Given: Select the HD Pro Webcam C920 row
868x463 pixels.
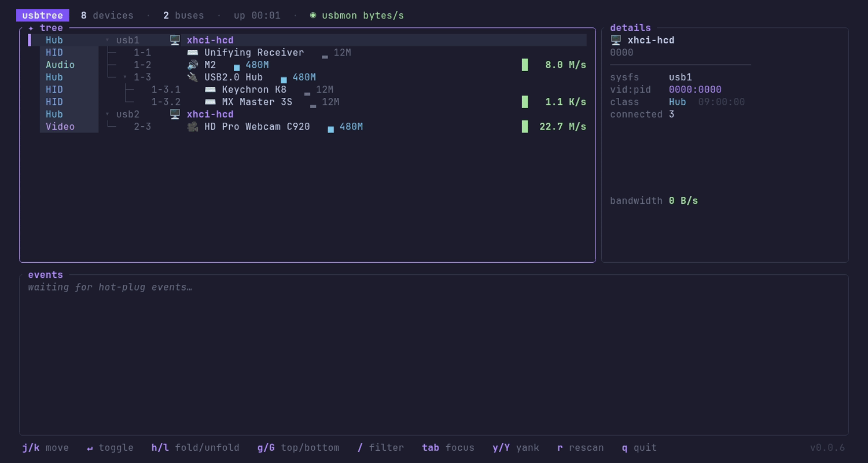Looking at the screenshot, I should (307, 126).
